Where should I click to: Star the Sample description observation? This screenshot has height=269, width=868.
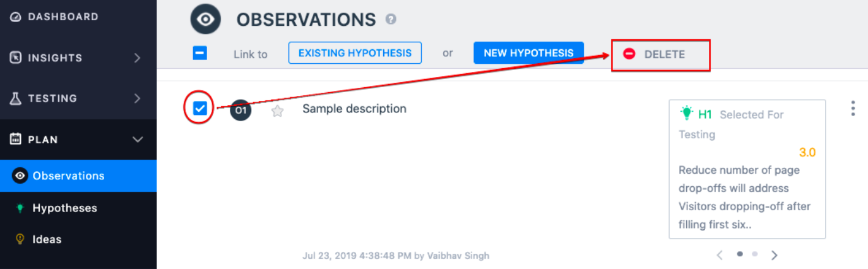point(277,111)
